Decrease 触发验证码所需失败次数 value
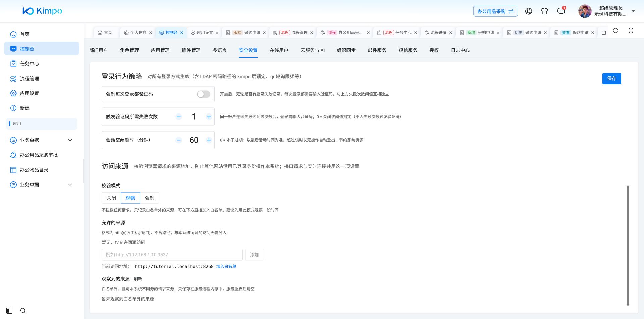The image size is (644, 319). [179, 117]
